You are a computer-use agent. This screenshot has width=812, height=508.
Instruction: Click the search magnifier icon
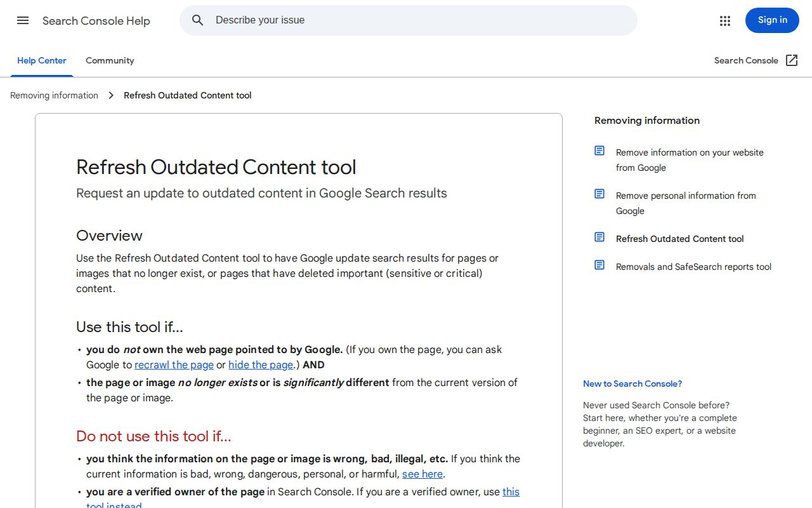[x=198, y=20]
